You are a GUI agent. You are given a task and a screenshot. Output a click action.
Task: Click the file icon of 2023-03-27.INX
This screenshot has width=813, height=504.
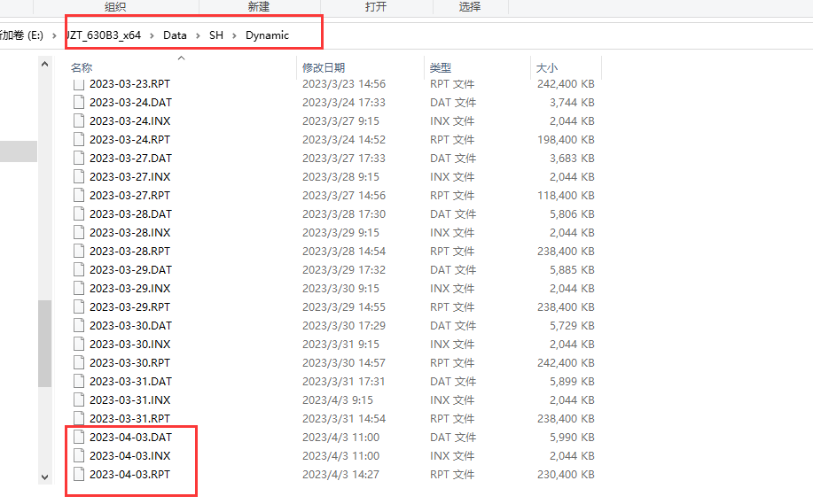point(79,176)
